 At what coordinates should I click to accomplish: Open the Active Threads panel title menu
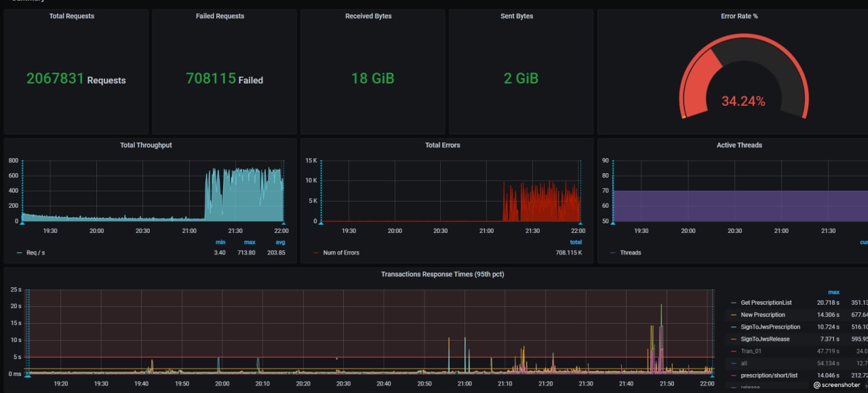[x=739, y=145]
